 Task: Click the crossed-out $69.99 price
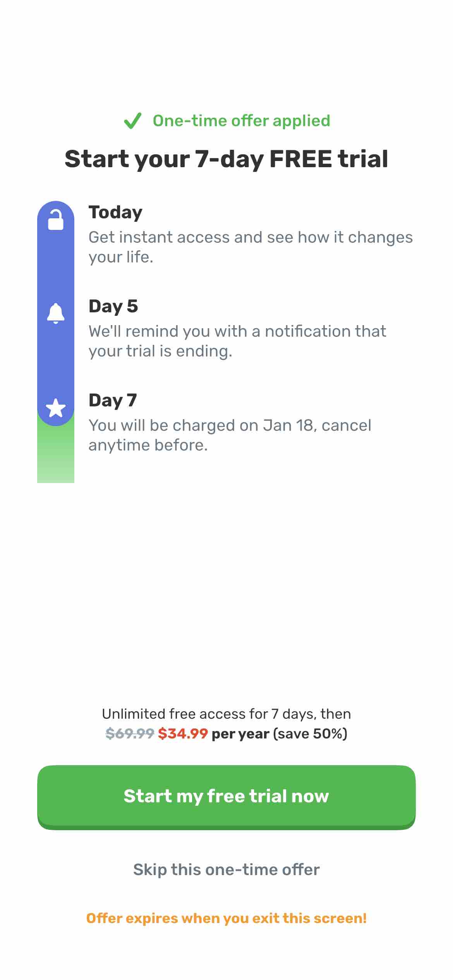(x=130, y=733)
